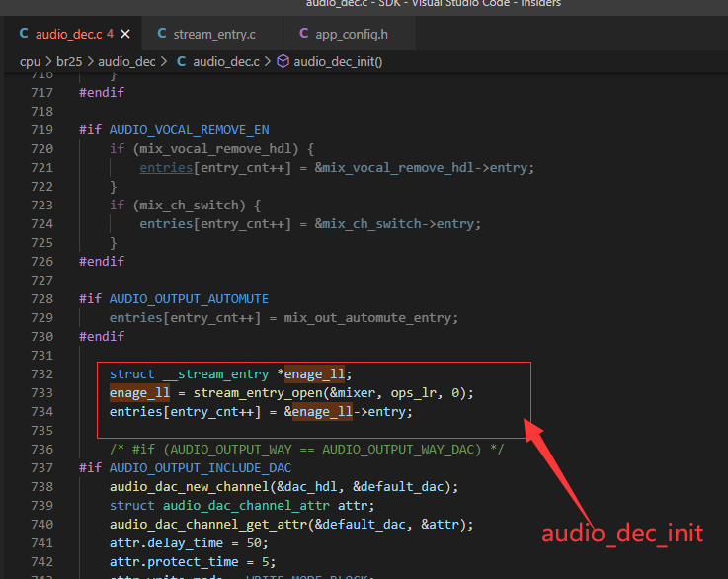
Task: Click mix_out_automute_entry on line 729
Action: point(367,318)
